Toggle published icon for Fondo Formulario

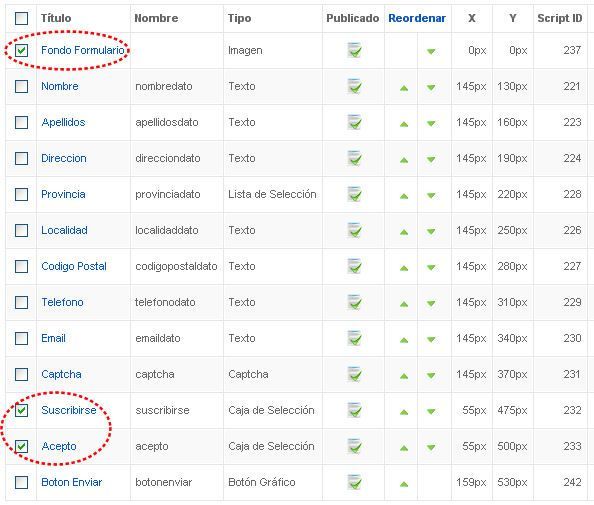354,50
